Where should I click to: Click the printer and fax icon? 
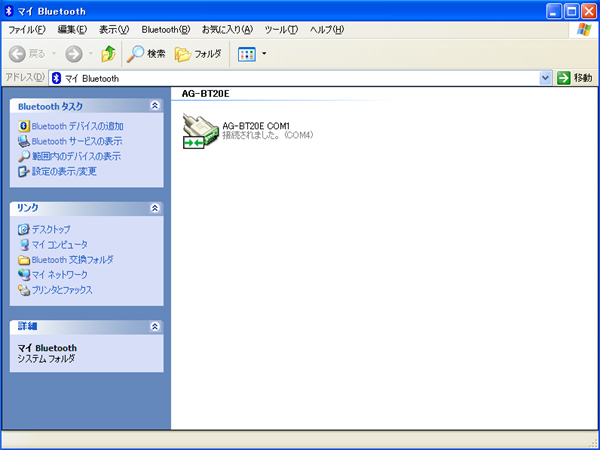[24, 290]
